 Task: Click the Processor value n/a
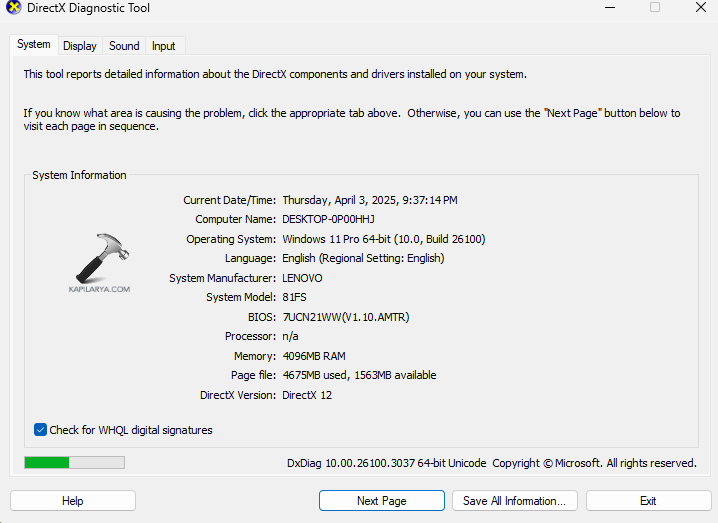[x=290, y=336]
